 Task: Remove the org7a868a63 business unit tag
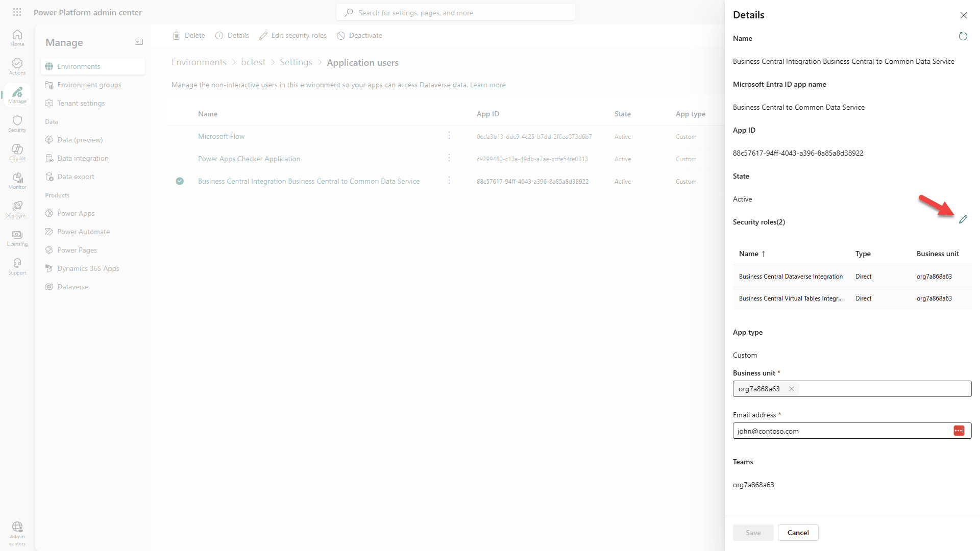[x=791, y=389]
